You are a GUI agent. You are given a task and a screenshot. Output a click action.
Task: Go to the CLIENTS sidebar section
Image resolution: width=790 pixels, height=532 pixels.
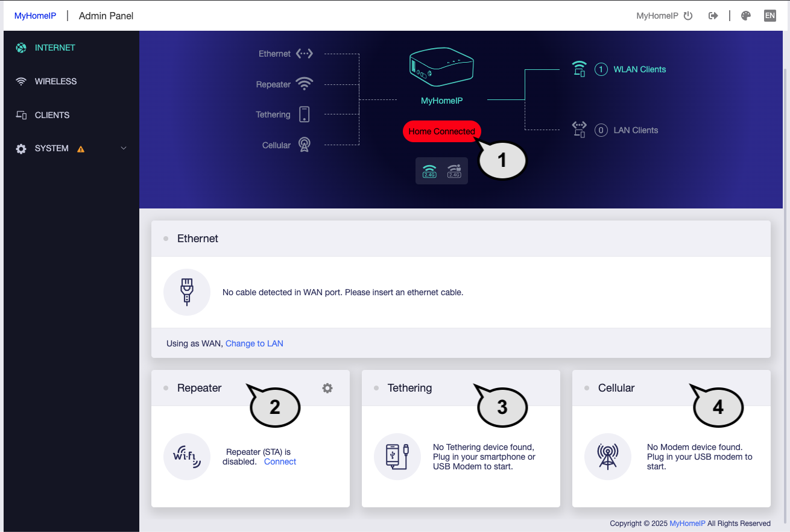pos(52,115)
